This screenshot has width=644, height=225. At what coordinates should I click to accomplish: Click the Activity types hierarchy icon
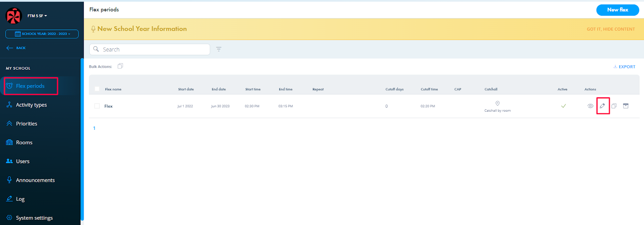point(9,105)
